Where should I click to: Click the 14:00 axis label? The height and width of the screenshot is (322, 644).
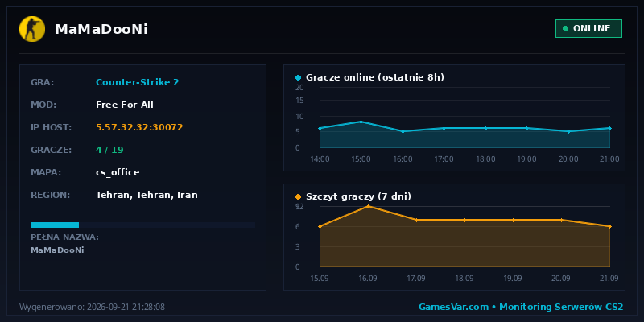click(320, 159)
